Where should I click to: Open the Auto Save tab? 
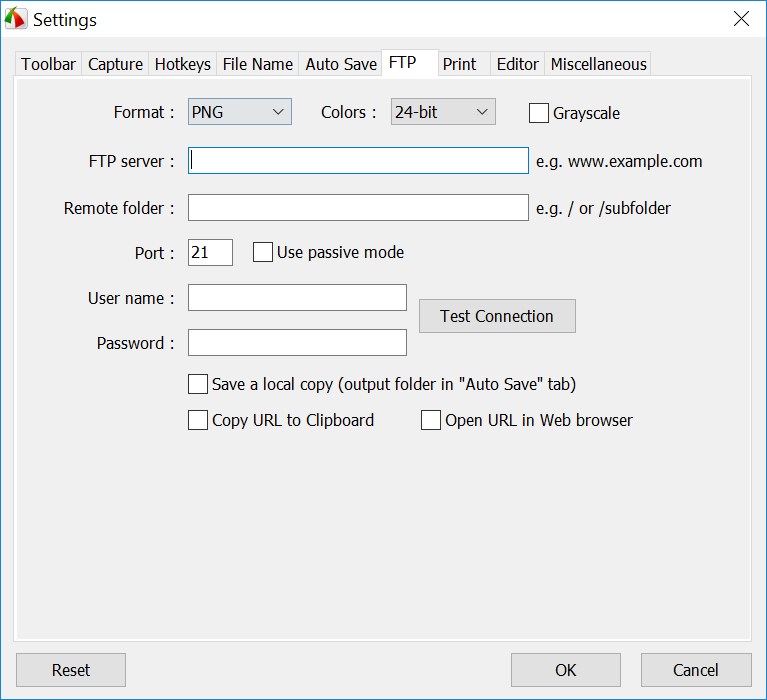341,64
